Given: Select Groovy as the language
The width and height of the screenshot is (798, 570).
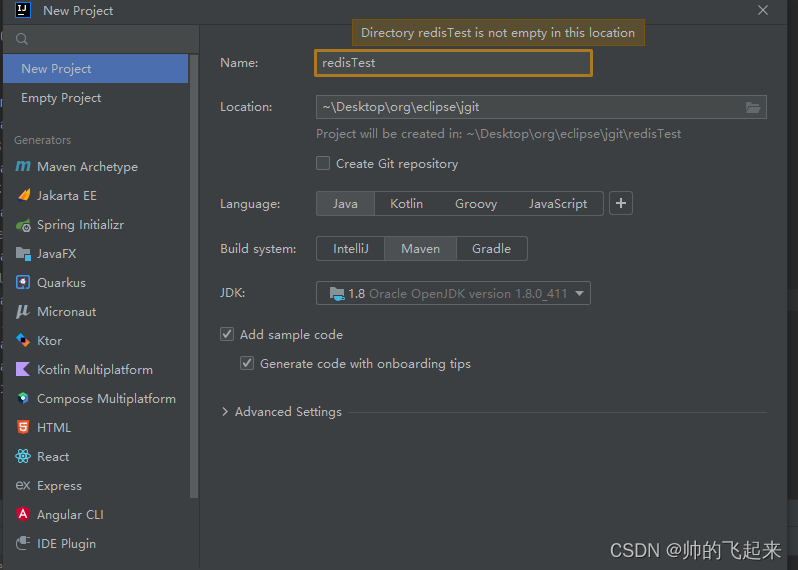Looking at the screenshot, I should 476,204.
